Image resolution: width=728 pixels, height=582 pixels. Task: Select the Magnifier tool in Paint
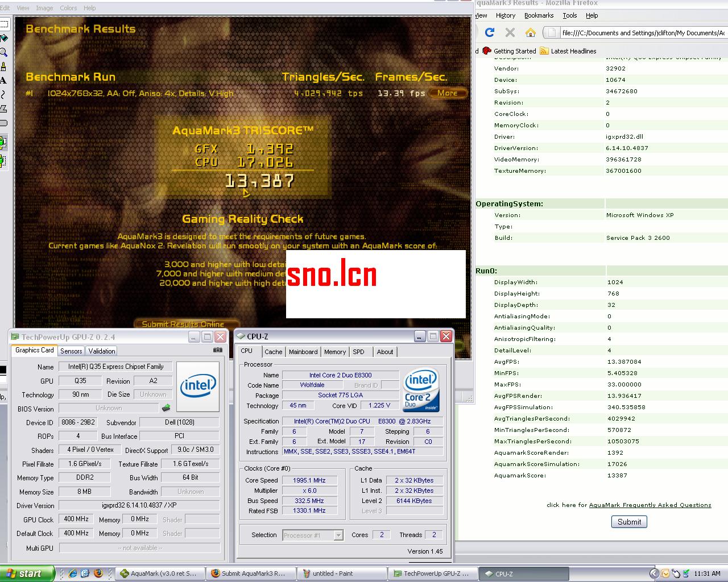[x=3, y=53]
